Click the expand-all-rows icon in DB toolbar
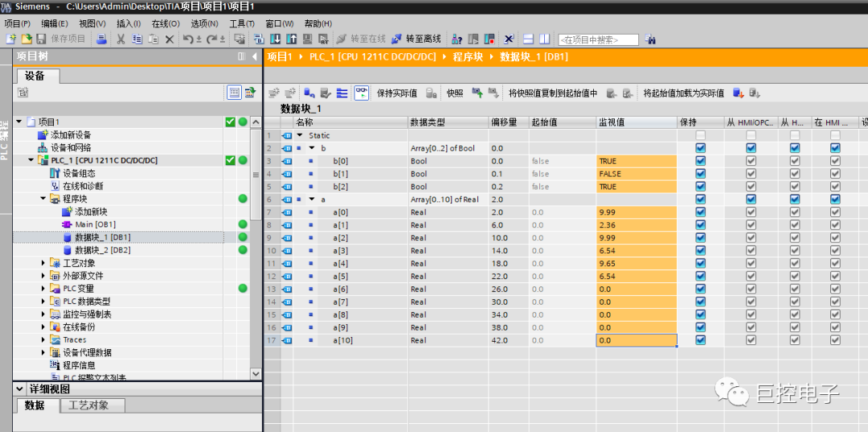868x432 pixels. pos(342,93)
